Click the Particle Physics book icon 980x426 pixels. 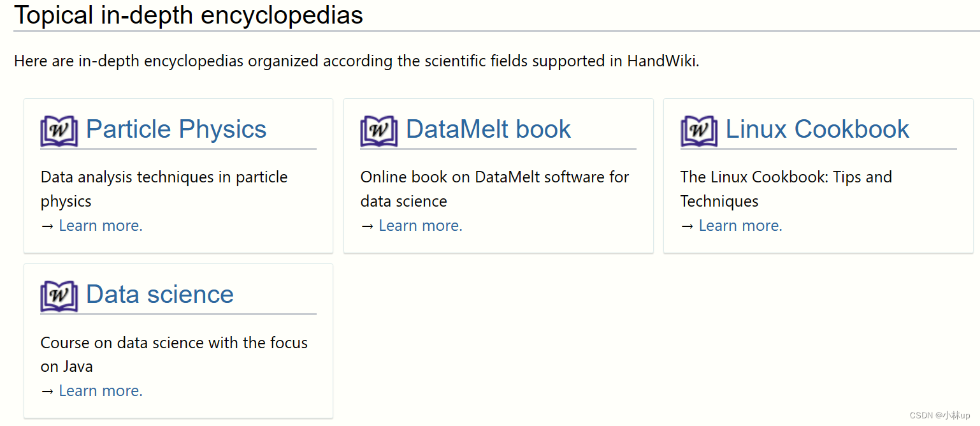(x=59, y=131)
